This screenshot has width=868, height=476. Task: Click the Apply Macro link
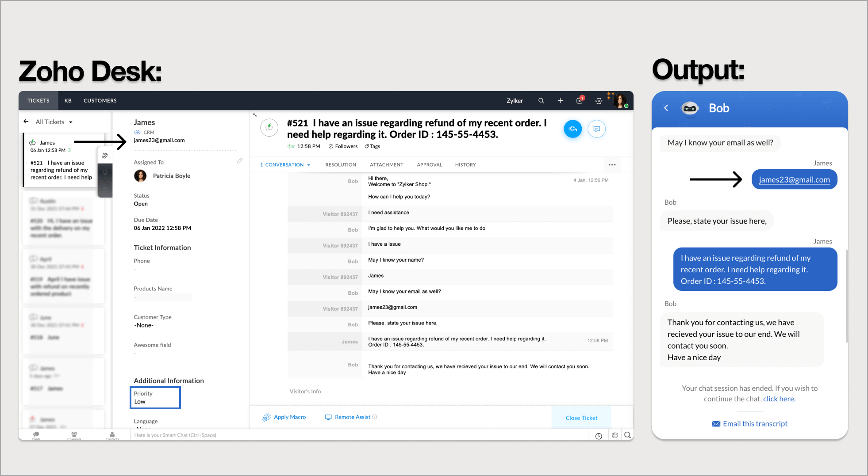click(290, 417)
